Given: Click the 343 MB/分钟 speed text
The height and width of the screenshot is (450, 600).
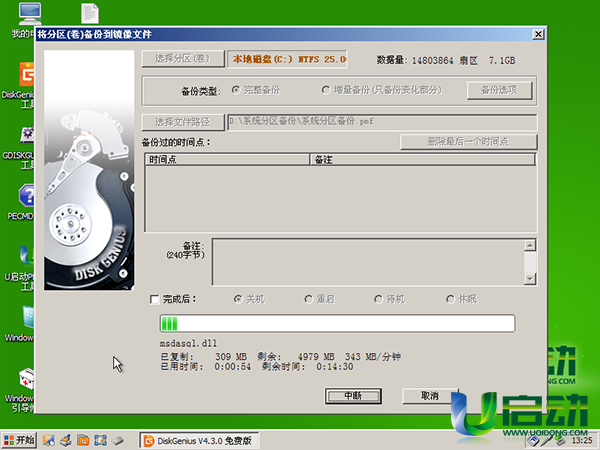Looking at the screenshot, I should (x=373, y=357).
